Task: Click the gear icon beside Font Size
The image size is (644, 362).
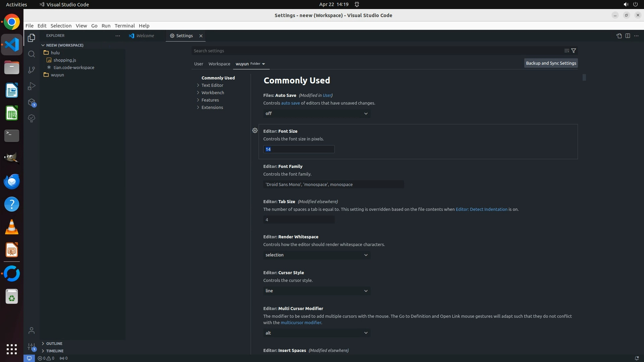Action: pos(255,130)
